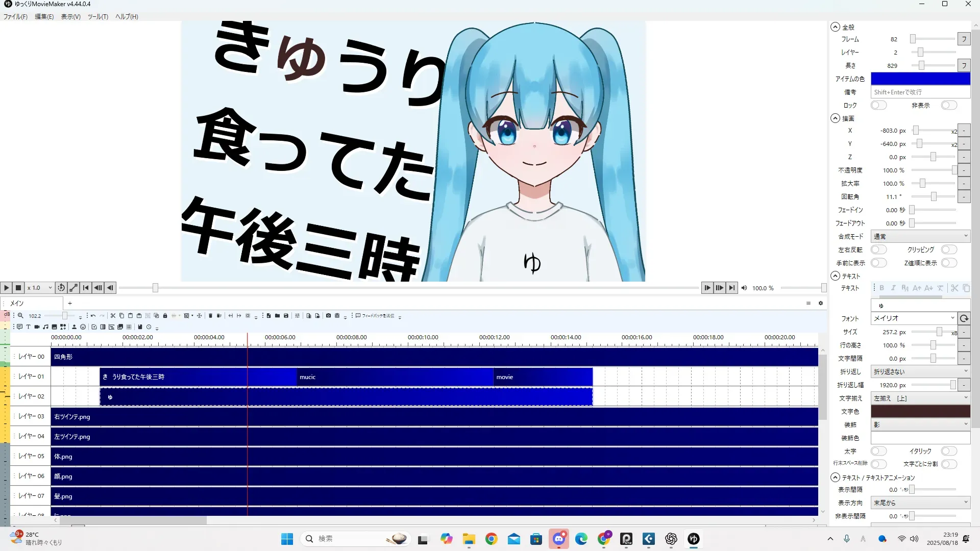980x551 pixels.
Task: Click the undo arrow icon
Action: [x=93, y=316]
